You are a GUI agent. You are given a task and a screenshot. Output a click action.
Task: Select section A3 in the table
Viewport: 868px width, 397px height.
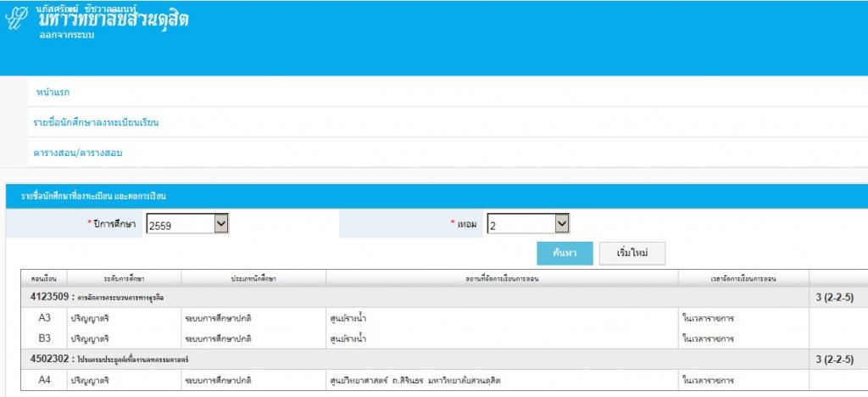tap(45, 318)
